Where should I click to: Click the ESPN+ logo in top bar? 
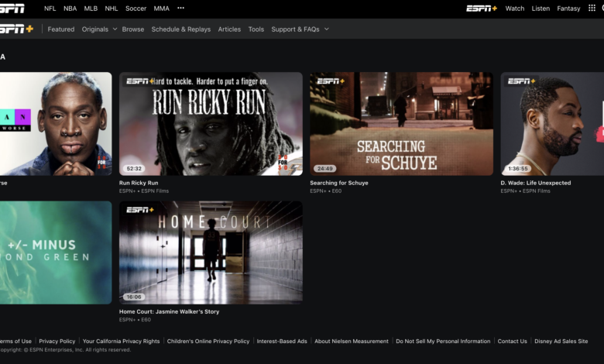click(x=482, y=9)
